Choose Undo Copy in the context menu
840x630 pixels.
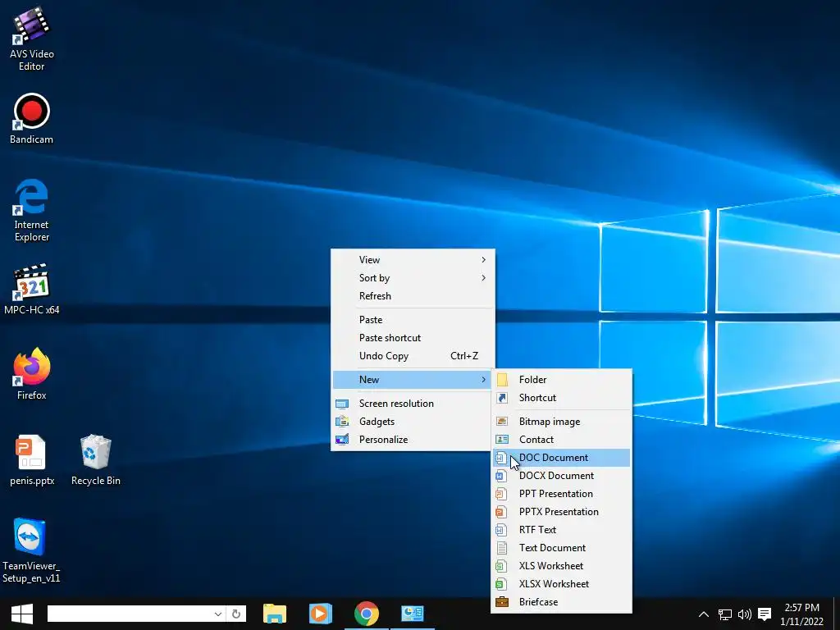point(413,356)
